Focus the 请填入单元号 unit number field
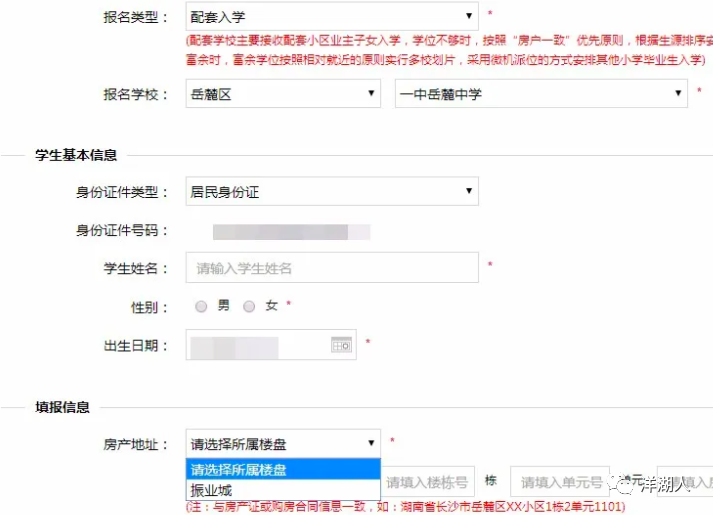The height and width of the screenshot is (515, 713). (x=560, y=482)
